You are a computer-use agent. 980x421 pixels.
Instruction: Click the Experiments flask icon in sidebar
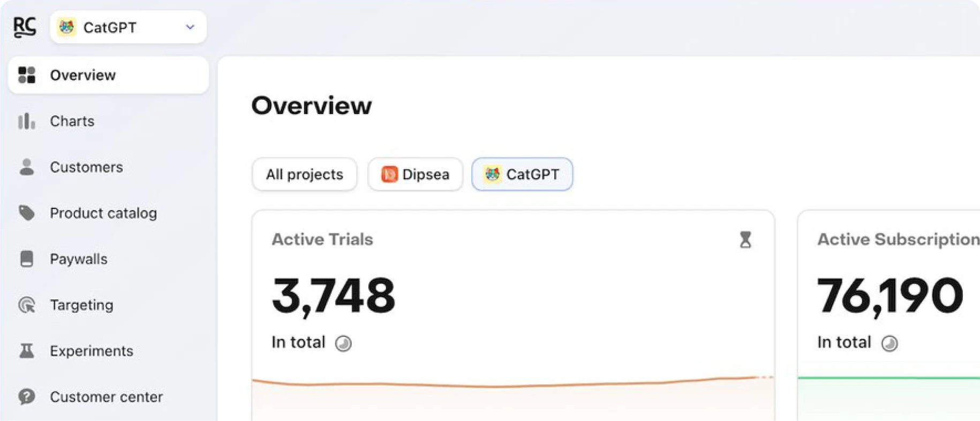tap(26, 351)
